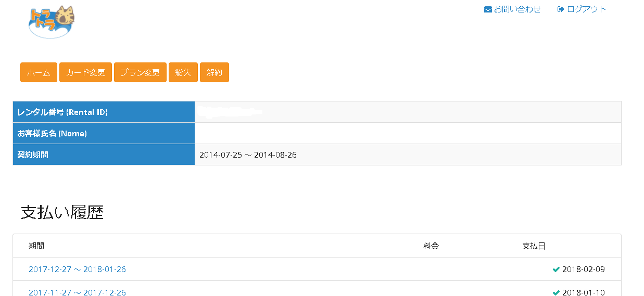
Task: Click the envelope icon beside お問い合わせ
Action: coord(488,9)
